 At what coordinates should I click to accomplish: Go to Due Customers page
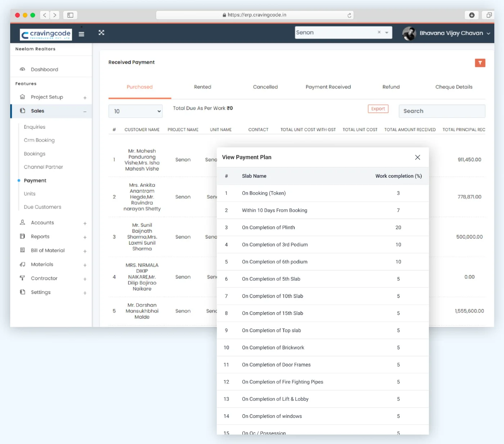pyautogui.click(x=42, y=207)
